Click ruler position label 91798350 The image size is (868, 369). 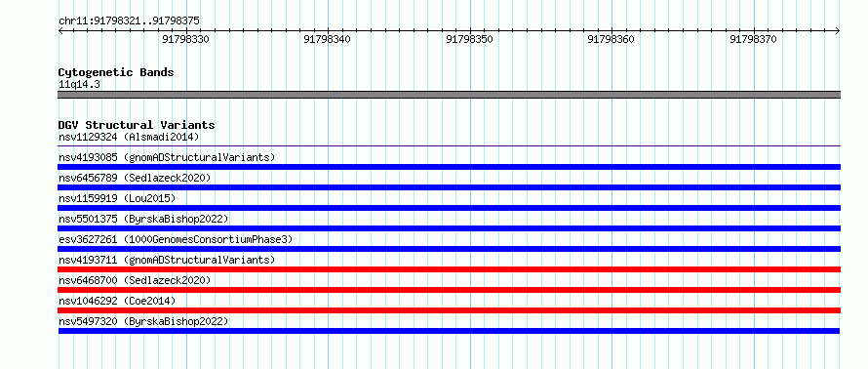pos(469,39)
